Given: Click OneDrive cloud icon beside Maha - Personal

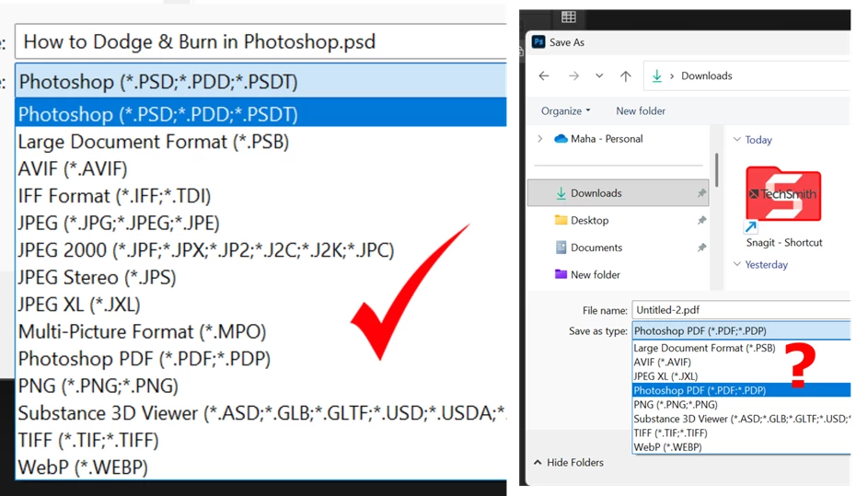Looking at the screenshot, I should coord(561,138).
